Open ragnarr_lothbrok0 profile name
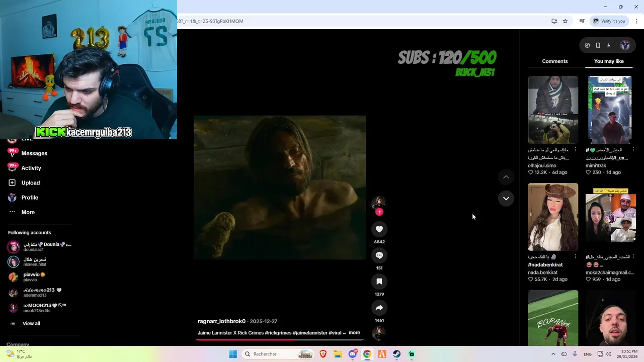The image size is (644, 362). pos(221,321)
